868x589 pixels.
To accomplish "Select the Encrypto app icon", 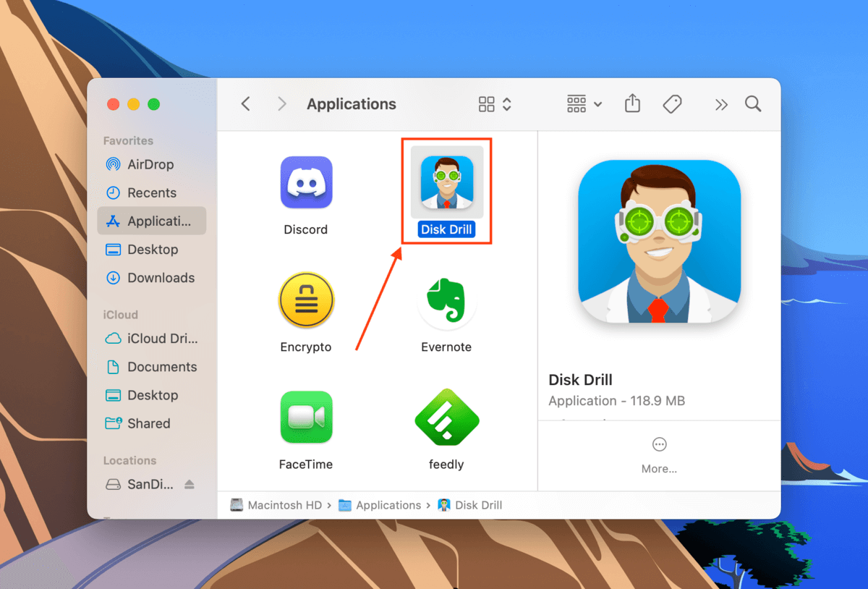I will [306, 300].
